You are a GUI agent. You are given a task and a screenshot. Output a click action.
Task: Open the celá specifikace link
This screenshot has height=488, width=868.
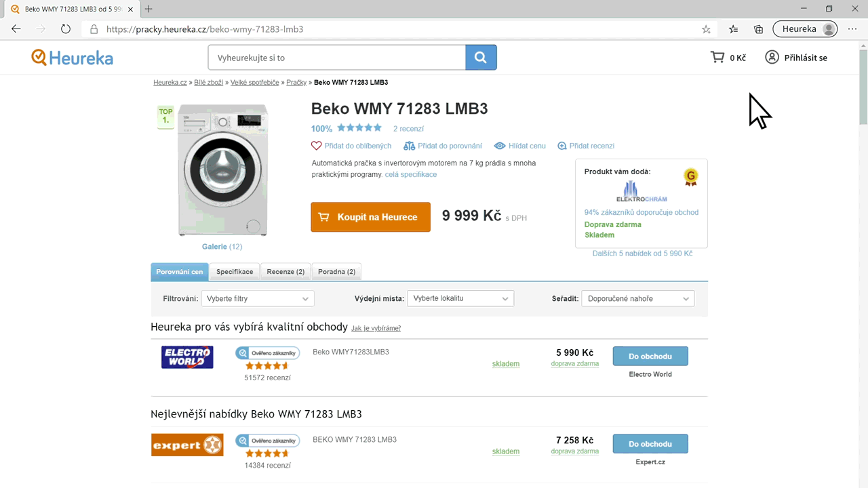pos(411,174)
